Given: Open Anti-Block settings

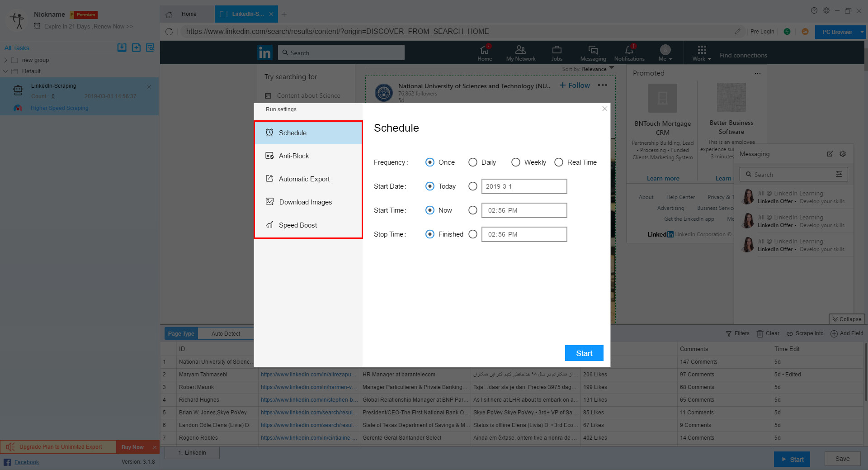Looking at the screenshot, I should pyautogui.click(x=308, y=156).
